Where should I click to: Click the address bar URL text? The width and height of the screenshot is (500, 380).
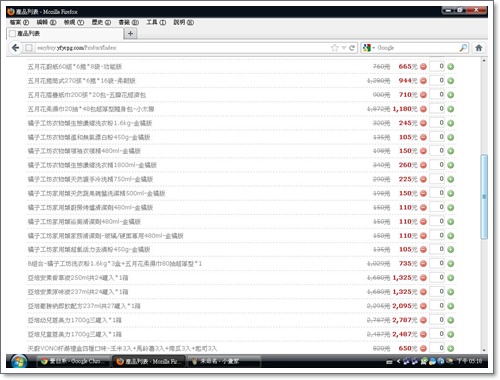click(77, 48)
